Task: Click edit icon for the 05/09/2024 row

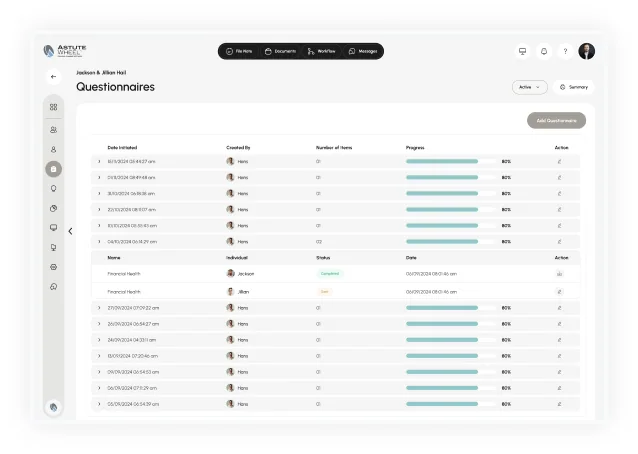Action: click(x=559, y=404)
